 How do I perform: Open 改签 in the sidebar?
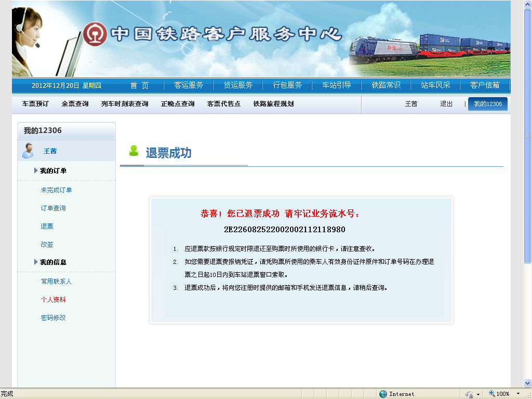(47, 244)
